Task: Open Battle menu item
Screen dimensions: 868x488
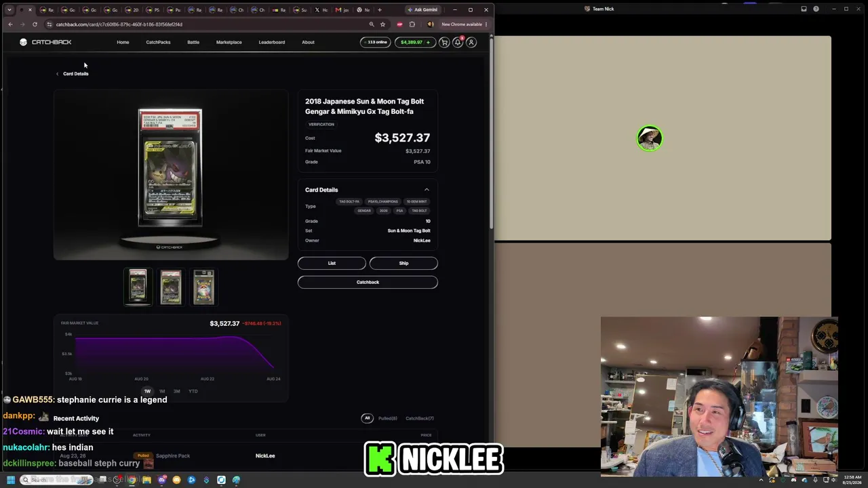Action: click(193, 42)
